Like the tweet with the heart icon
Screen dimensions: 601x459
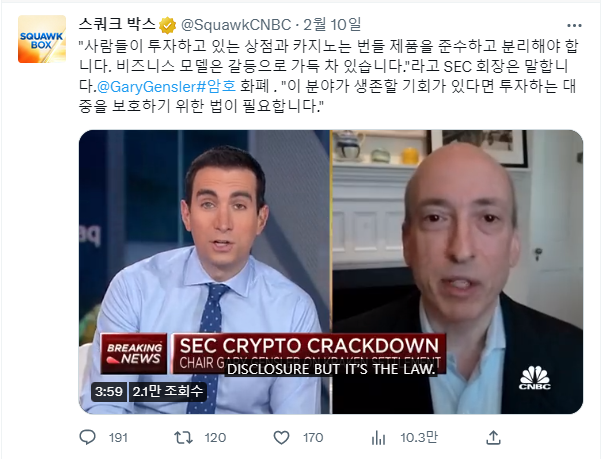tap(281, 437)
